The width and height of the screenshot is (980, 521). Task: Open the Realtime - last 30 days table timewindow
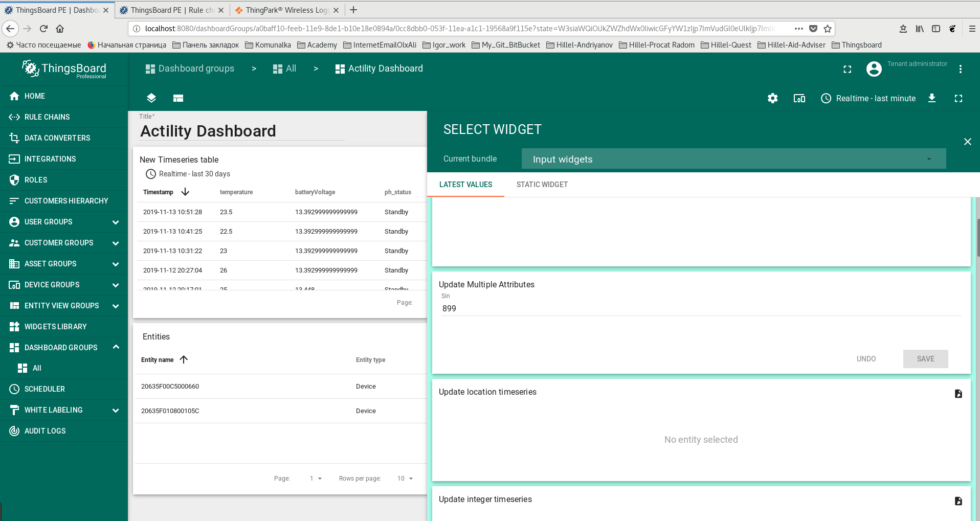pos(188,174)
